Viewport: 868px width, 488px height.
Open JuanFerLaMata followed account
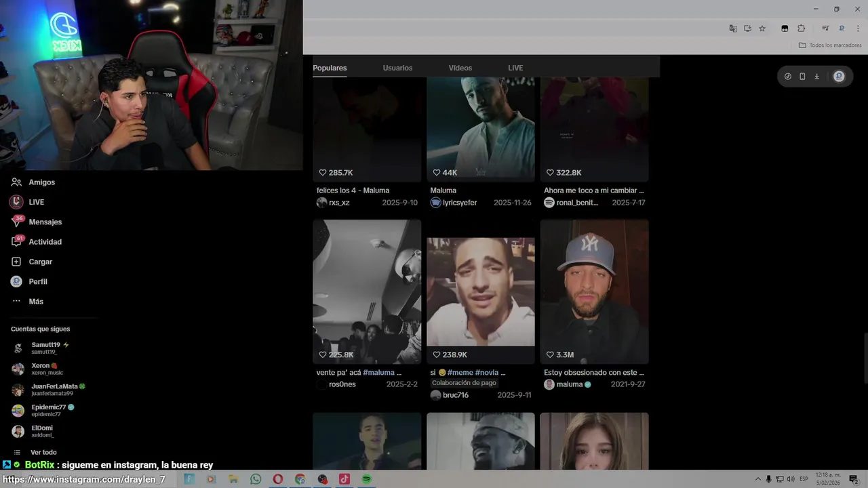click(49, 390)
